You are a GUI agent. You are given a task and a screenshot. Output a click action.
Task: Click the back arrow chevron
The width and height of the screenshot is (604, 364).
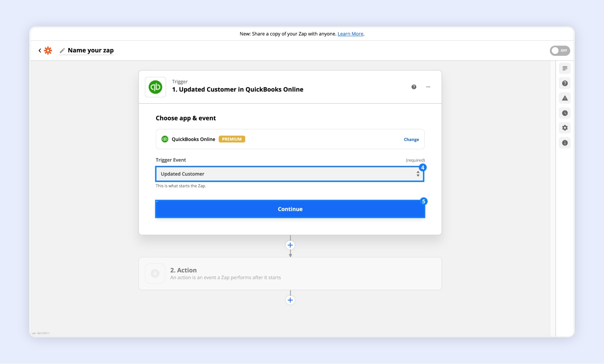coord(40,51)
